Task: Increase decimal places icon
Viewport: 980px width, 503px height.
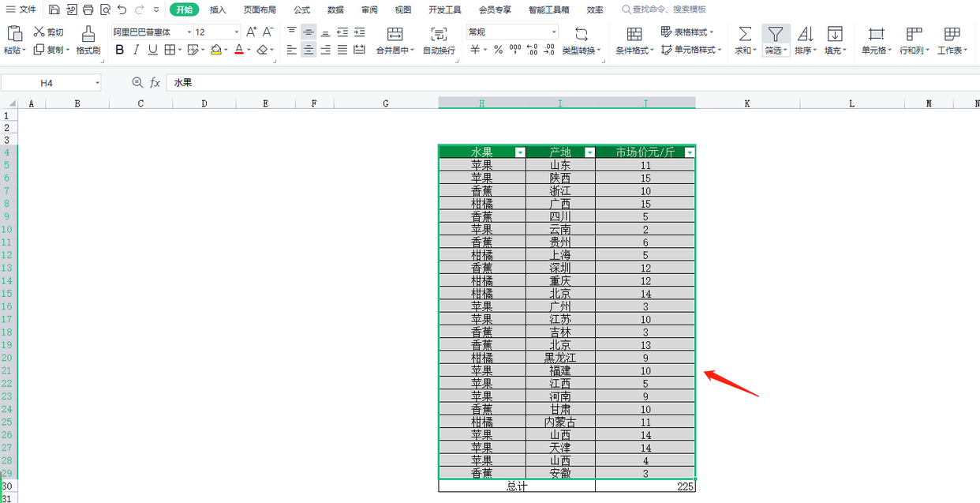Action: (x=532, y=50)
